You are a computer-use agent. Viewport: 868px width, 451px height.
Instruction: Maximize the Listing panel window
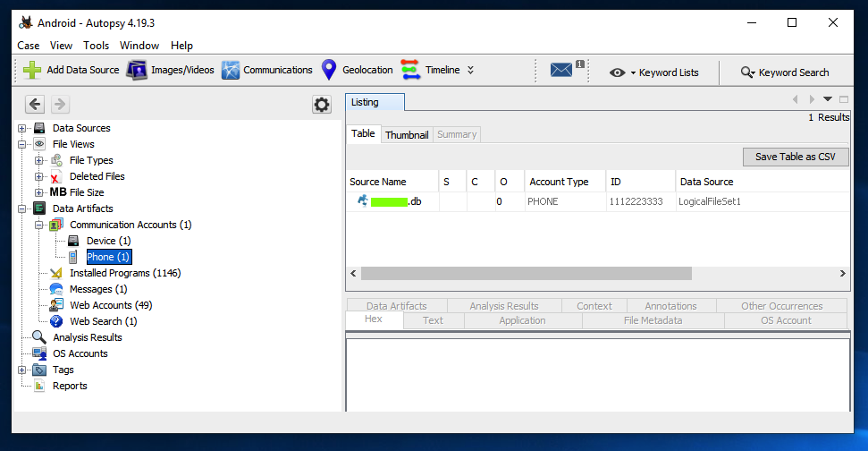844,99
